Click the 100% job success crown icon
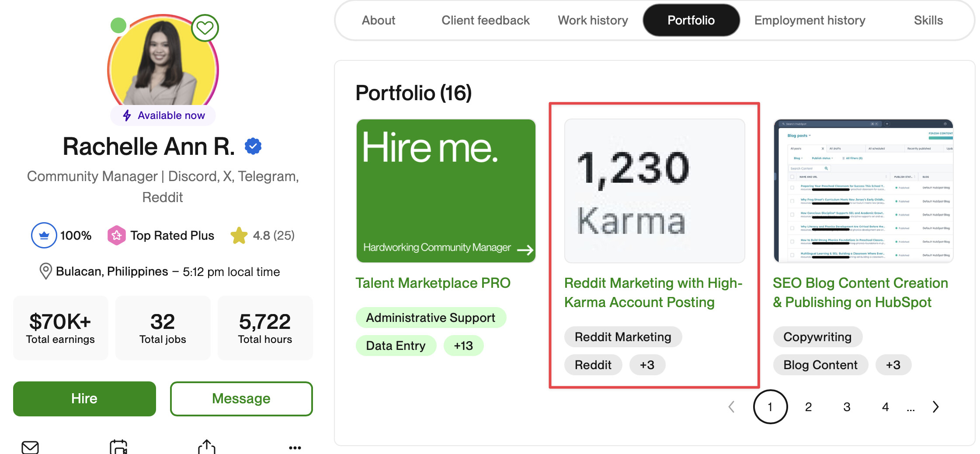 44,235
